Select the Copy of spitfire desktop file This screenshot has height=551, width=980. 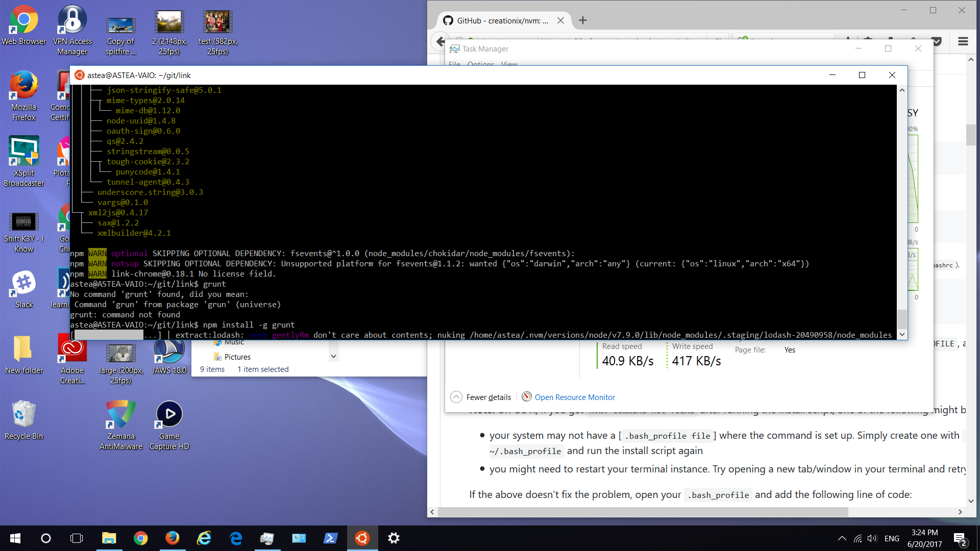point(120,35)
